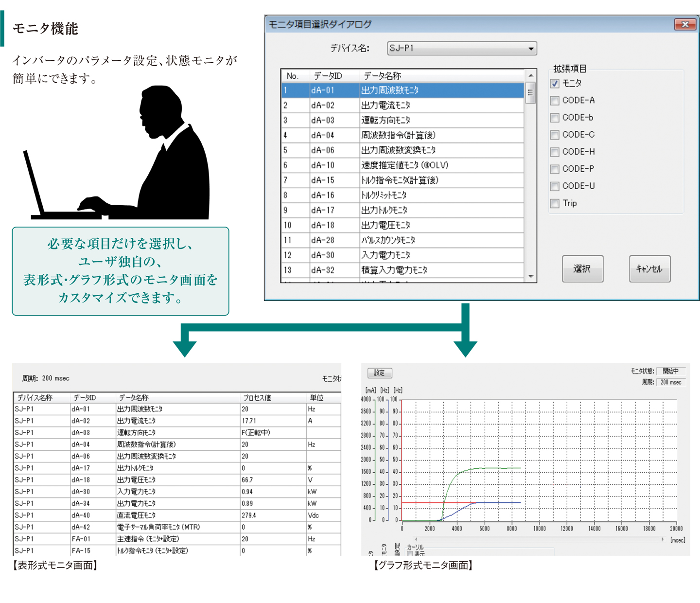The width and height of the screenshot is (700, 603).
Task: Click the キャンセル button
Action: pyautogui.click(x=649, y=268)
